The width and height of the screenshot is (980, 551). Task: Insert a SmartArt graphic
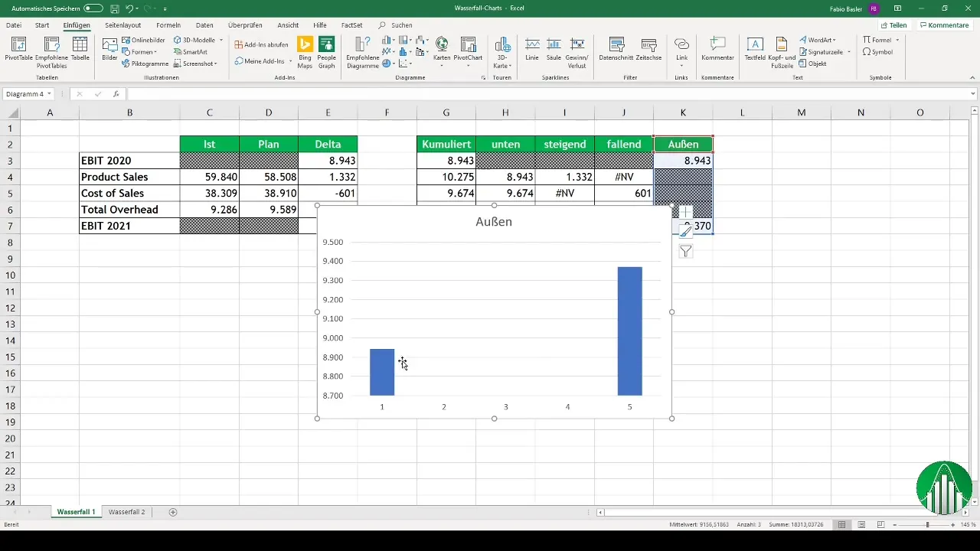191,52
